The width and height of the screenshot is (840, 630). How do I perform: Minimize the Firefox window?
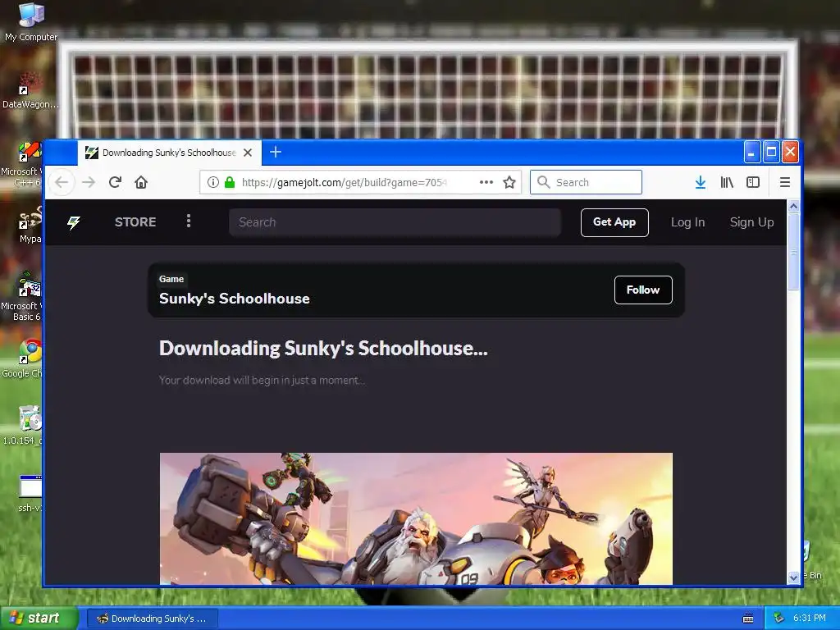point(752,152)
